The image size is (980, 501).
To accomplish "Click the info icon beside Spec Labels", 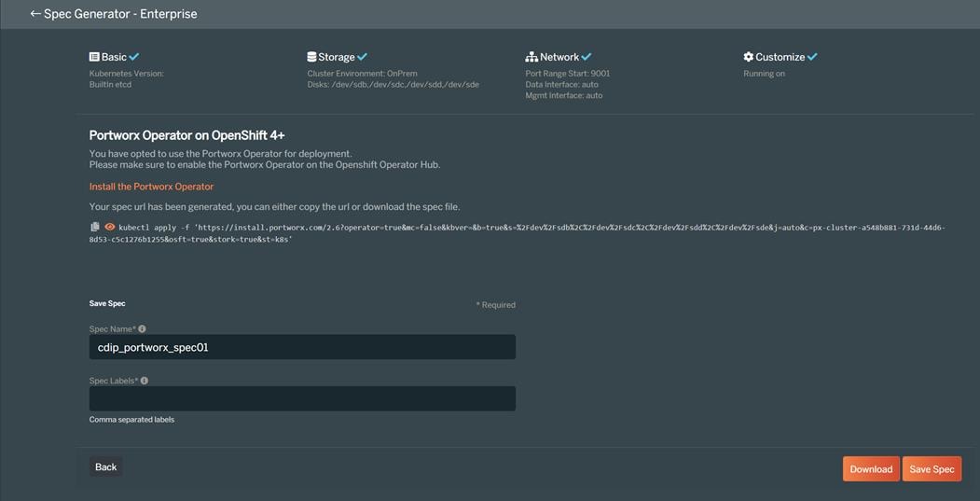I will [x=145, y=381].
